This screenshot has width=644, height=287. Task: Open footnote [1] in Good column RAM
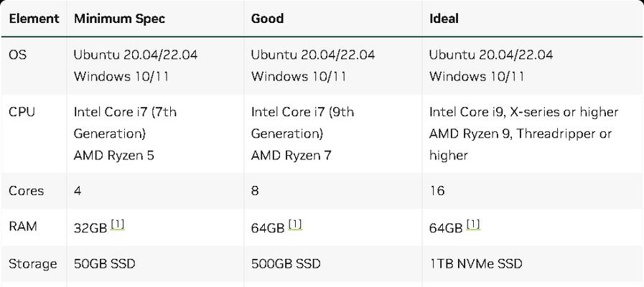tap(295, 225)
